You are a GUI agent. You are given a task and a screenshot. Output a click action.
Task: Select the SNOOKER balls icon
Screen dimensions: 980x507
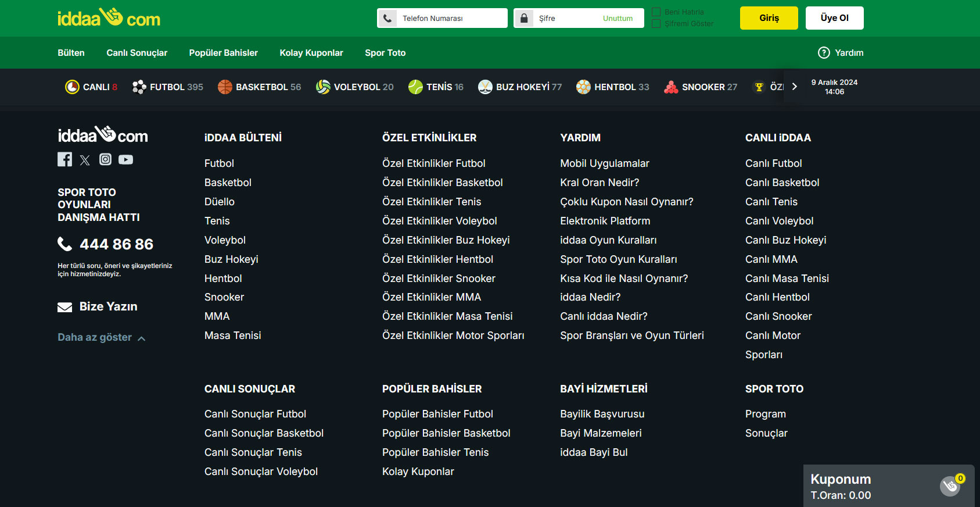671,87
